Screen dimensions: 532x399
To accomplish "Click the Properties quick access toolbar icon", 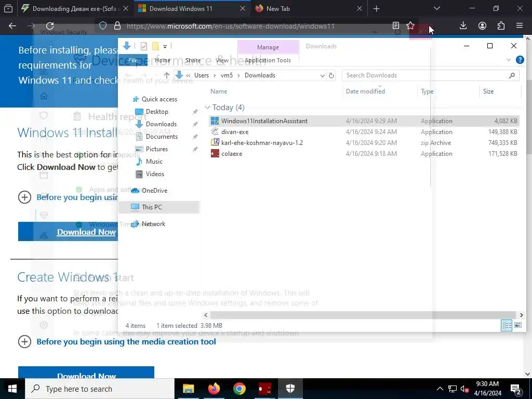I will (144, 46).
